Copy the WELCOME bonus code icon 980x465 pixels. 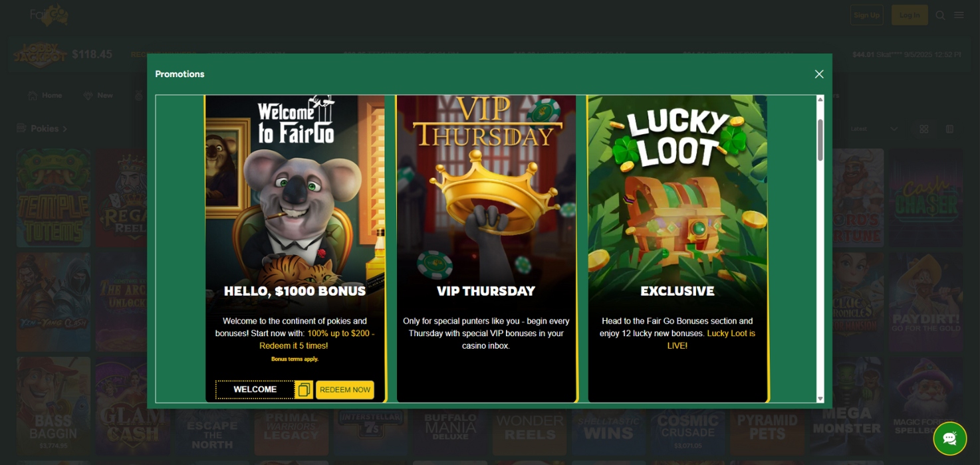click(x=304, y=390)
